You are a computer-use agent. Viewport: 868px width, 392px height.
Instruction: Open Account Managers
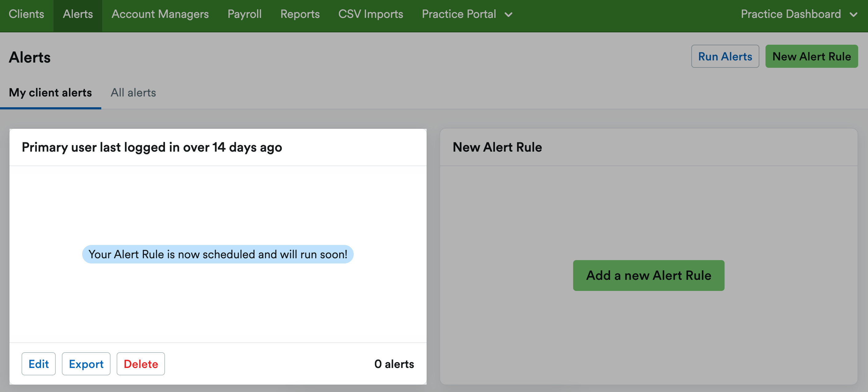click(160, 14)
